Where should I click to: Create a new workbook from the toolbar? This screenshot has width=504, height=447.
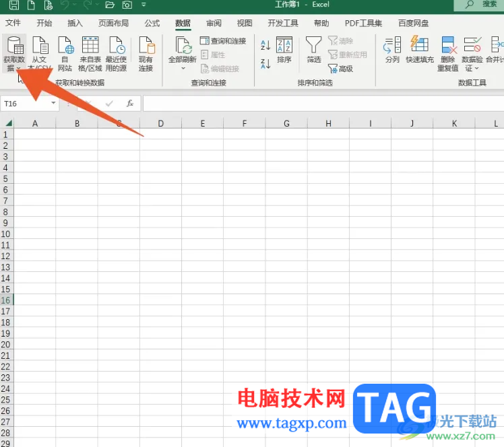point(31,5)
